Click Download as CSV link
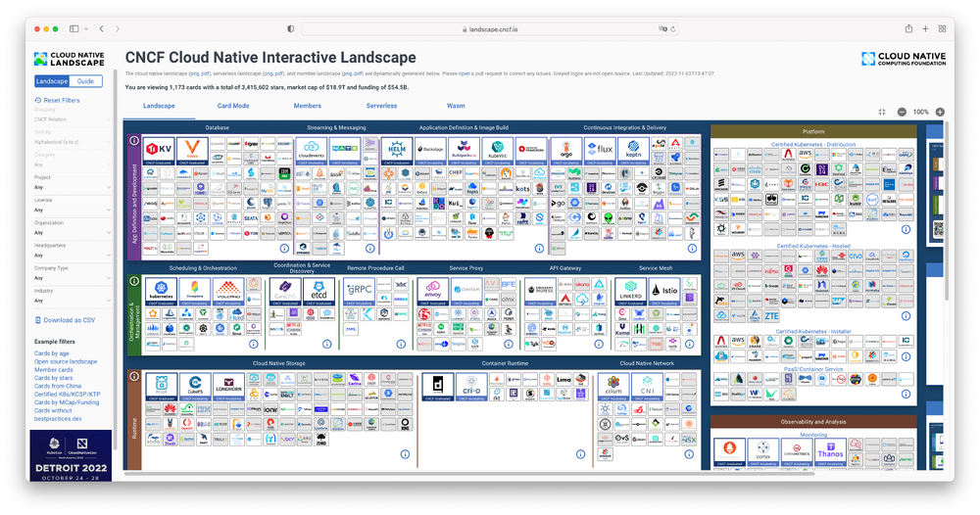 (x=69, y=320)
